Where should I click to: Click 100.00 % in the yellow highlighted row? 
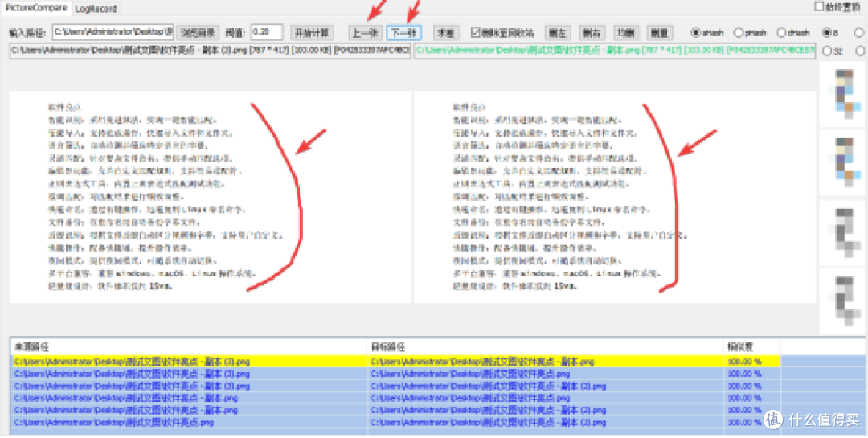(744, 362)
